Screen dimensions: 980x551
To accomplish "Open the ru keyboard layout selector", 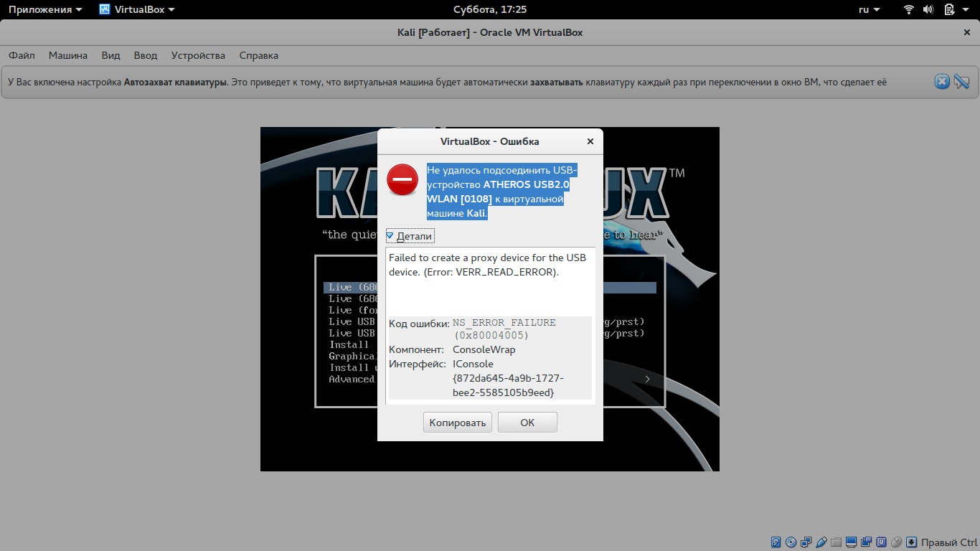I will tap(869, 9).
